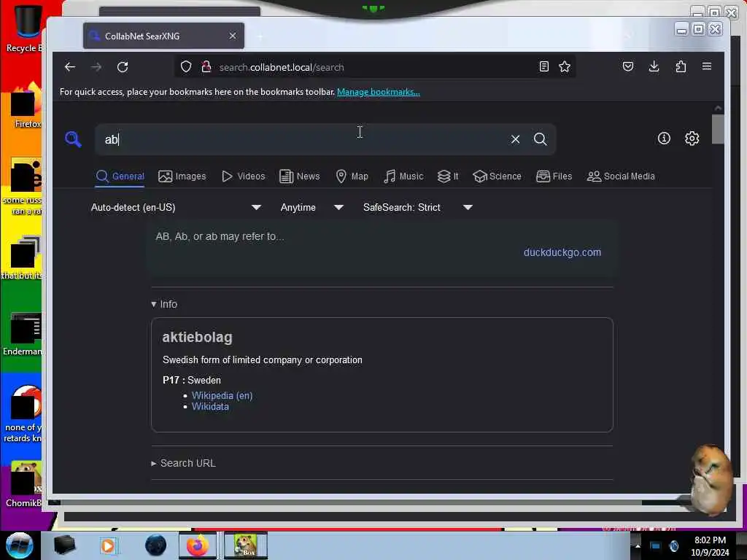Screen dimensions: 747x560
Task: Open the ChomikBox taskbar button
Action: click(246, 545)
